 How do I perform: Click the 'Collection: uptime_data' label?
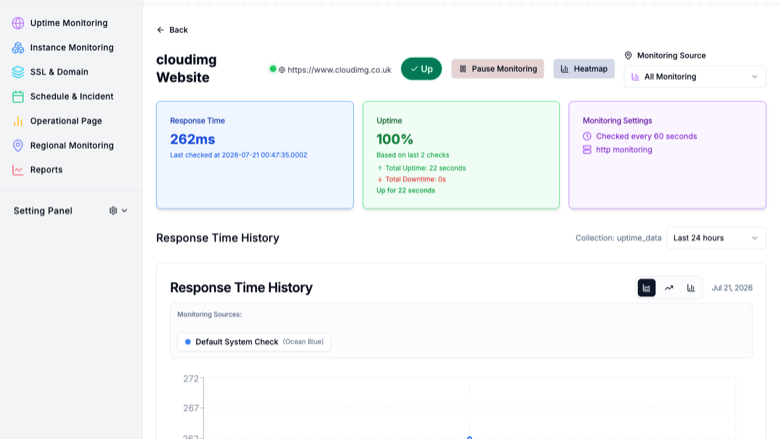[618, 238]
